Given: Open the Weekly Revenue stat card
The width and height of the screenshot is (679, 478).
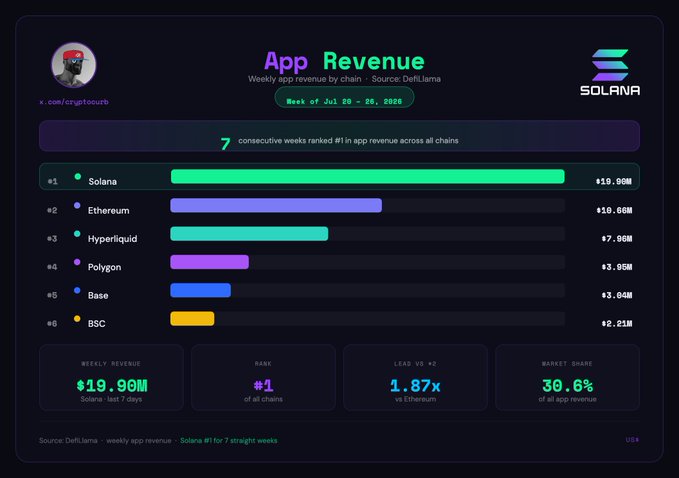Looking at the screenshot, I should [111, 378].
